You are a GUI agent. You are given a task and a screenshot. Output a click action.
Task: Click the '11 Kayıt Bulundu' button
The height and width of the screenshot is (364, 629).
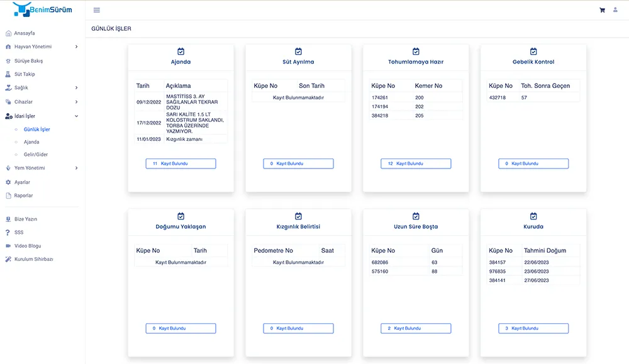(x=181, y=163)
